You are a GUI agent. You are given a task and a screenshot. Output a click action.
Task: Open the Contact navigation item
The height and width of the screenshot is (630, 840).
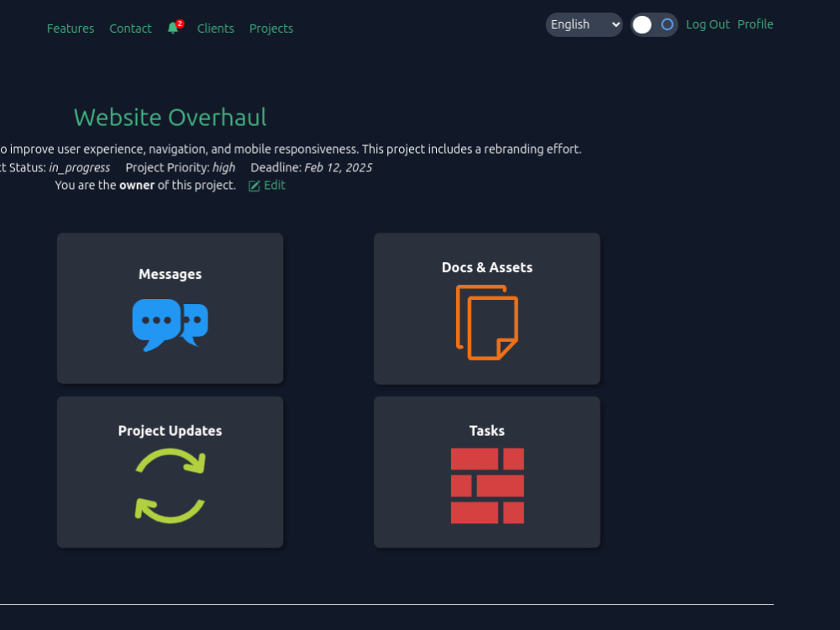tap(130, 29)
